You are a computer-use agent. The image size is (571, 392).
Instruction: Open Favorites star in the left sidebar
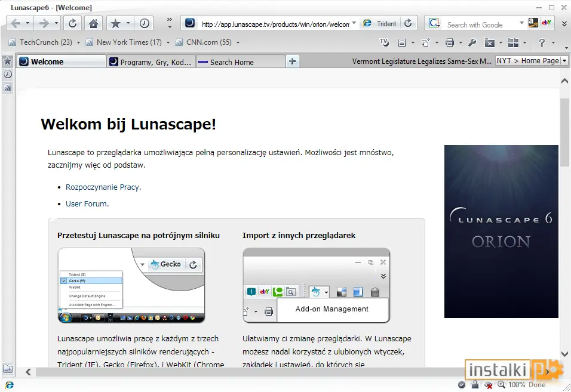7,61
